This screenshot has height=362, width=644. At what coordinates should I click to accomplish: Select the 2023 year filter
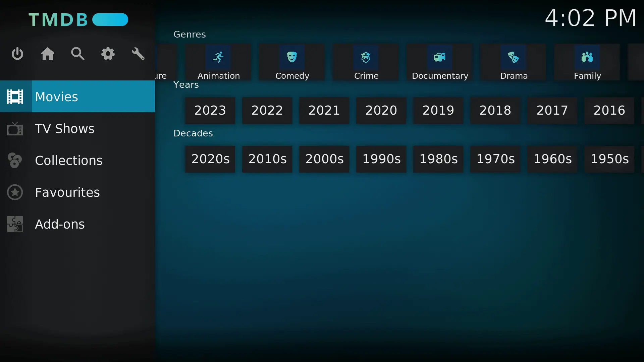point(210,110)
